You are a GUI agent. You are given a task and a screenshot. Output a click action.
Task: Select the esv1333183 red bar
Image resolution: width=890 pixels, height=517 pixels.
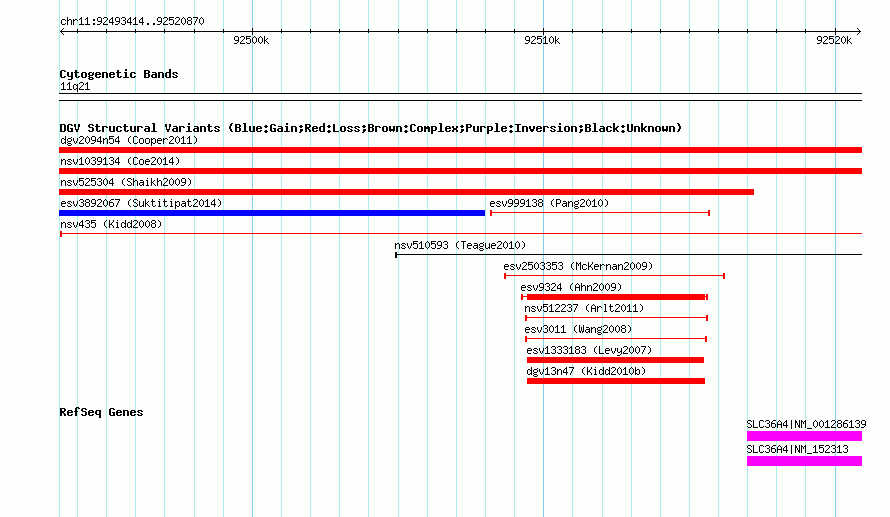coord(615,360)
